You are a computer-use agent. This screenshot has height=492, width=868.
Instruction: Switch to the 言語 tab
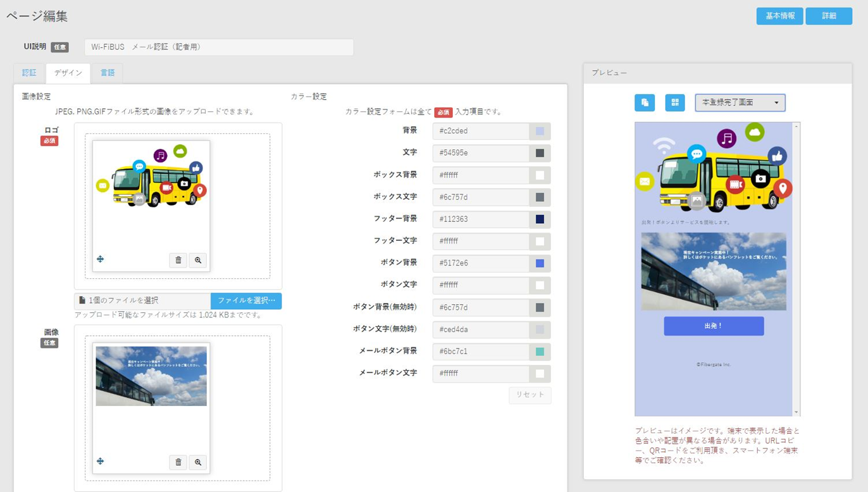pyautogui.click(x=108, y=73)
